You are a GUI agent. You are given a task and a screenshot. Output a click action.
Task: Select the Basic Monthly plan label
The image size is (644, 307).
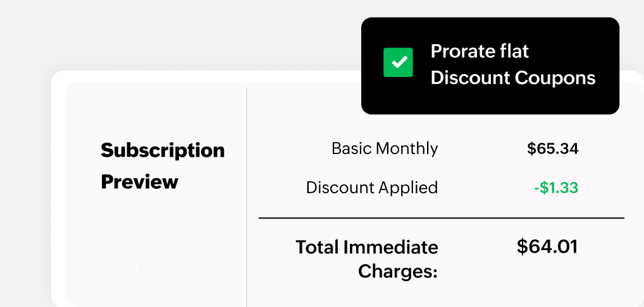coord(385,148)
